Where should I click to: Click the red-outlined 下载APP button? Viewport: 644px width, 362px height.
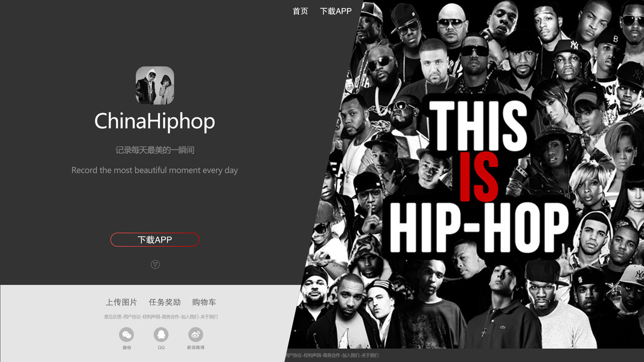155,240
